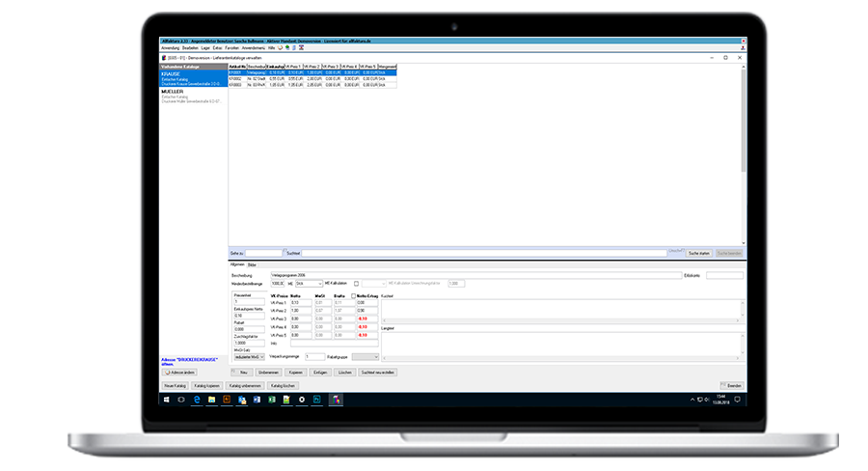Enable the ME-Kalkulation checkbox
This screenshot has height=471, width=868.
point(355,283)
